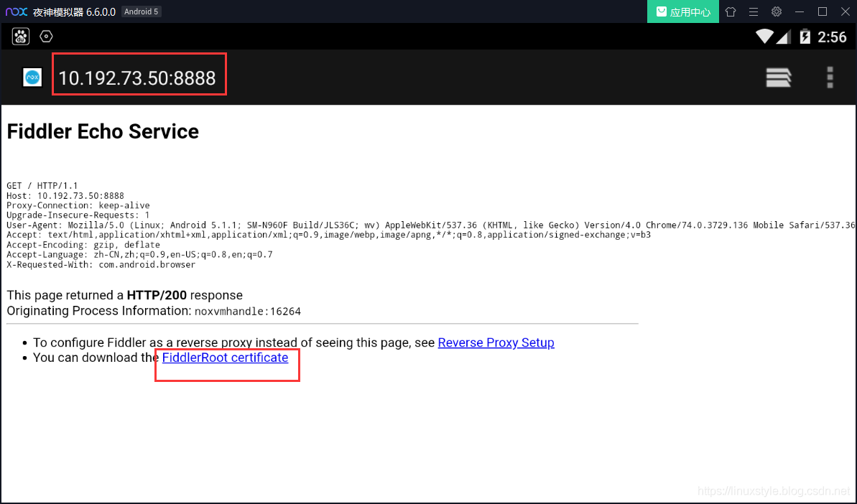
Task: Open the Reverse Proxy Setup link
Action: point(496,342)
